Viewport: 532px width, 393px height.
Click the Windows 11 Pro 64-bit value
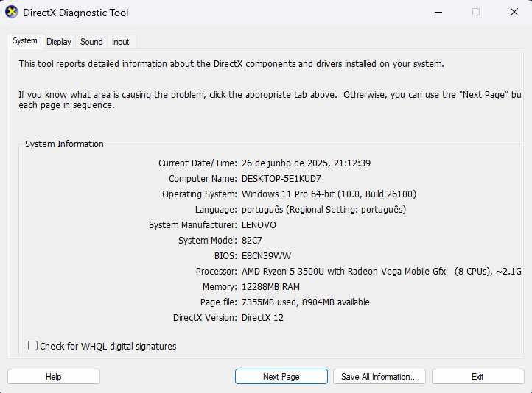[x=329, y=194]
